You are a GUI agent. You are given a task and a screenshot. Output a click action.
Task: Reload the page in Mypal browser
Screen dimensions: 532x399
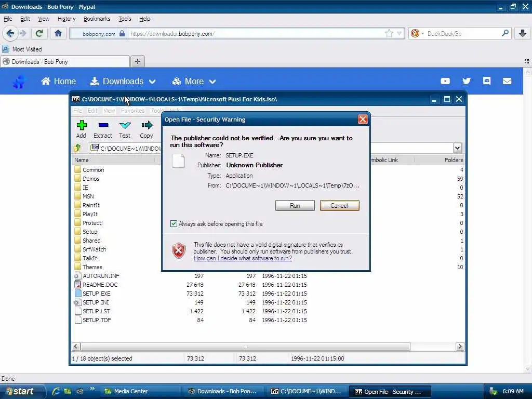[x=39, y=33]
